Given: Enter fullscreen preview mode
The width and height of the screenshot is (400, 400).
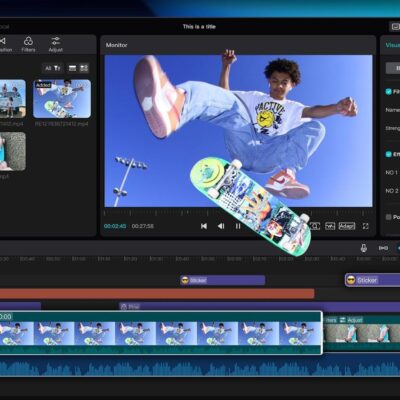Looking at the screenshot, I should pyautogui.click(x=366, y=226).
